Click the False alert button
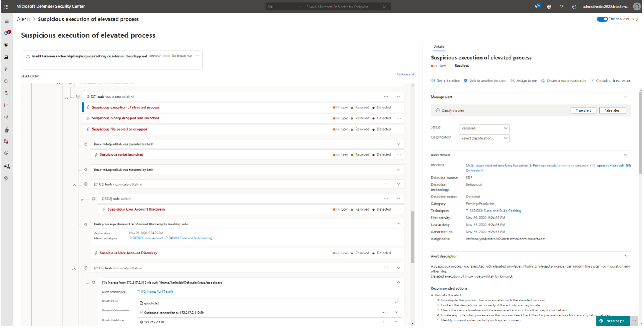Image resolution: width=644 pixels, height=328 pixels. tap(612, 110)
